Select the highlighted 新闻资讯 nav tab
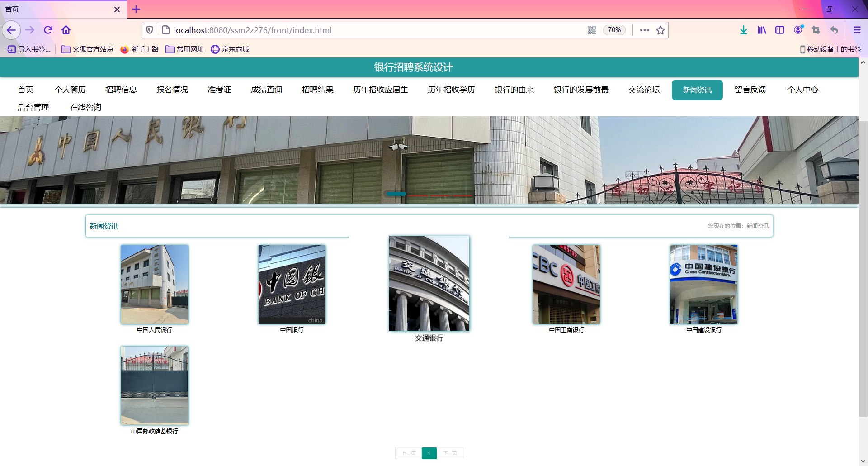Image resolution: width=868 pixels, height=466 pixels. [x=697, y=90]
